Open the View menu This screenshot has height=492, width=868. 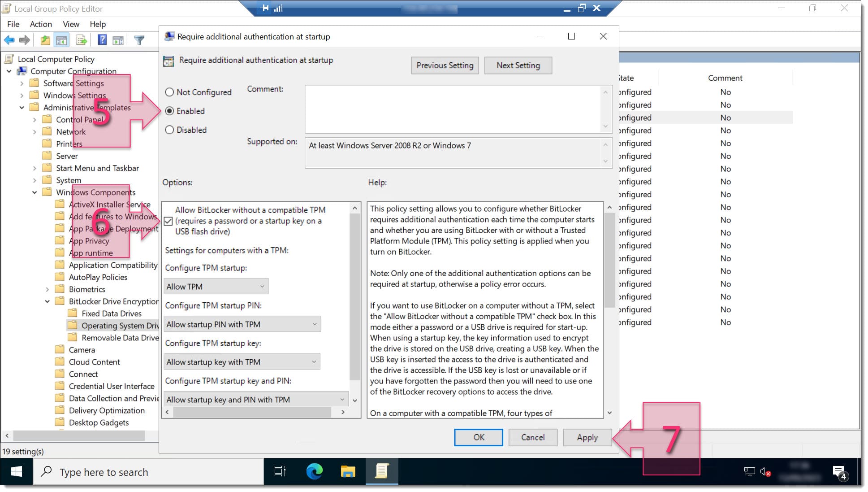click(x=71, y=24)
